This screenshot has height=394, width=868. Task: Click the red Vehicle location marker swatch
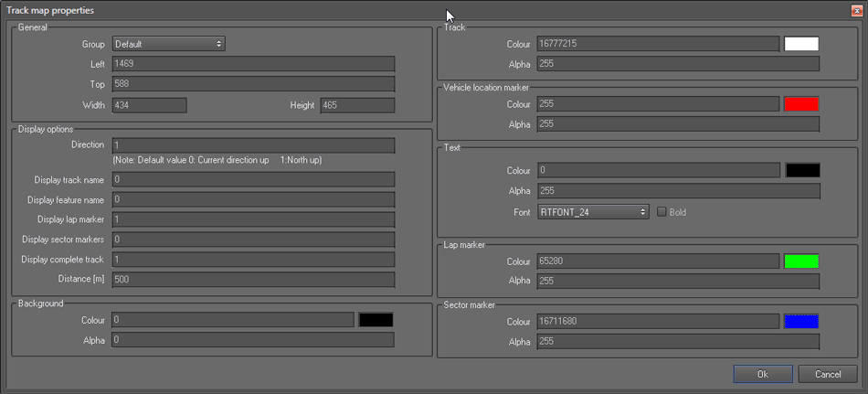pos(801,104)
